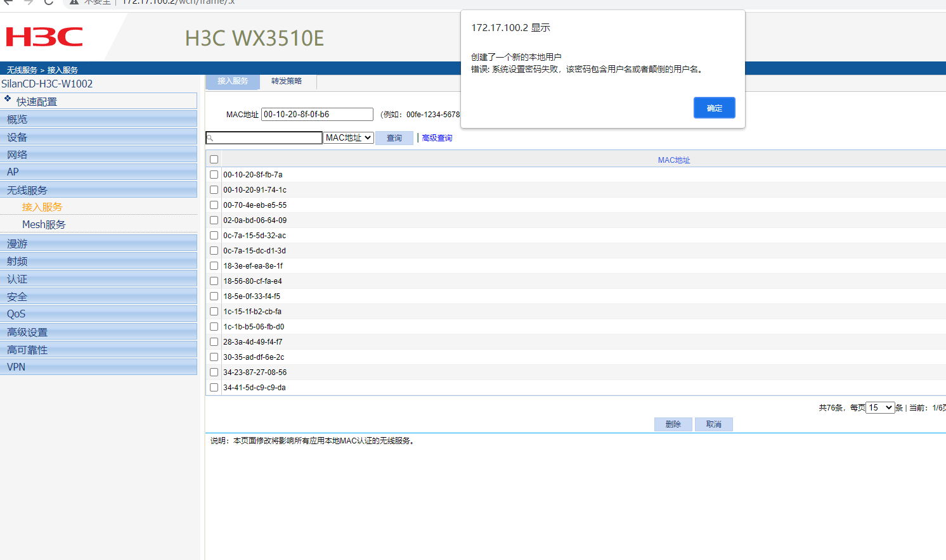
Task: Click the 取消 button
Action: [714, 424]
